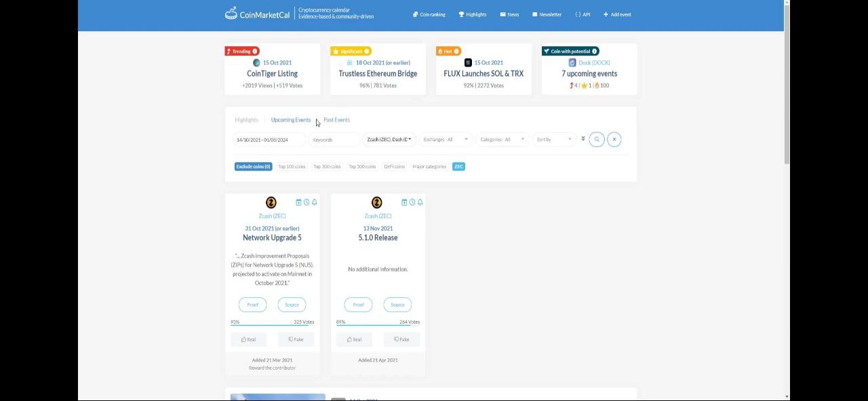The width and height of the screenshot is (868, 401).
Task: Switch to the Highlights tab
Action: tap(246, 119)
